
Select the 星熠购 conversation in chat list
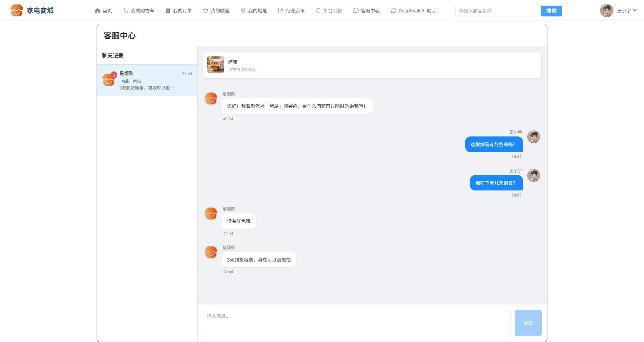point(147,80)
